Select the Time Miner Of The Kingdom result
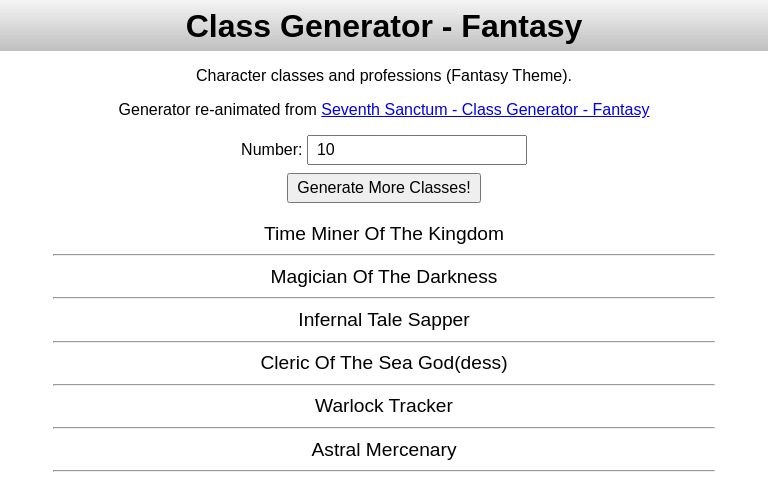This screenshot has width=768, height=480. pyautogui.click(x=384, y=234)
